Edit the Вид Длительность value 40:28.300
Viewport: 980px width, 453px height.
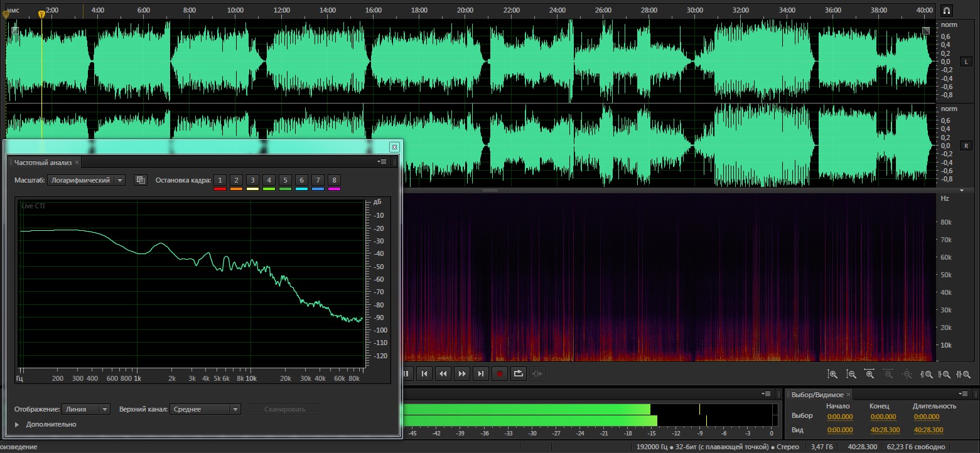pyautogui.click(x=929, y=430)
